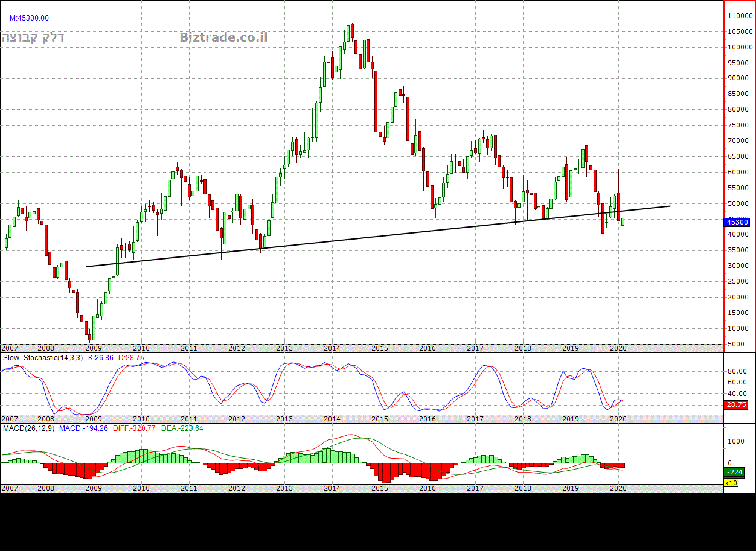756x551 pixels.
Task: Click 2019 on the MACD panel axis
Action: tap(571, 488)
